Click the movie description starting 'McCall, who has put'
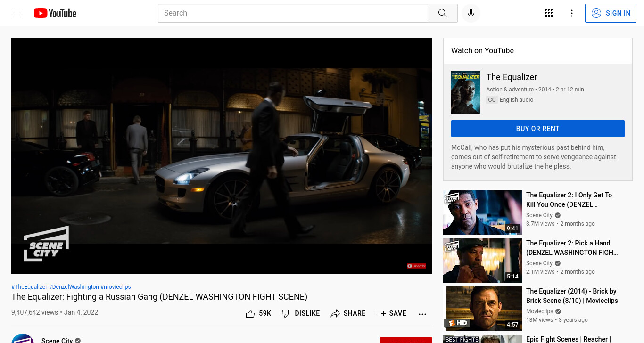Screen dimensions: 644x343 (534, 157)
